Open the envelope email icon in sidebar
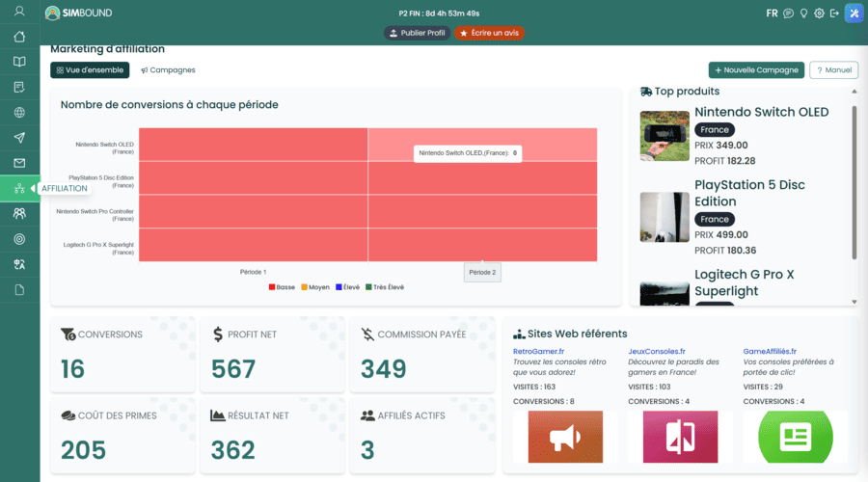This screenshot has width=868, height=482. click(19, 163)
